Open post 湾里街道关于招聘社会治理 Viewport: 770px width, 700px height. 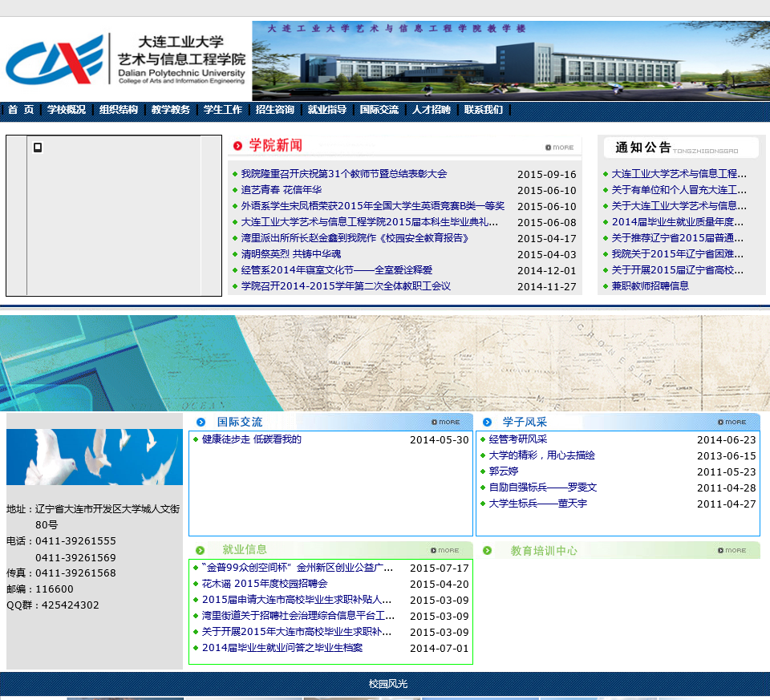(x=298, y=616)
